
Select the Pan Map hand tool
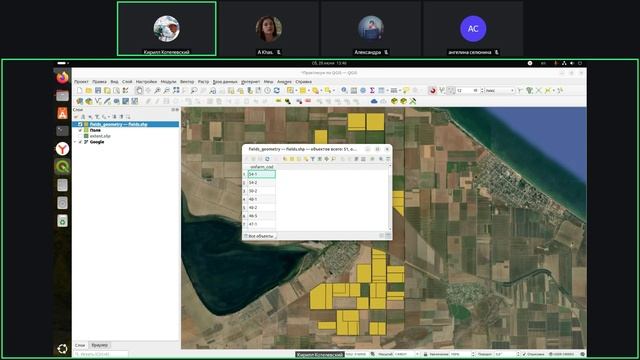coord(139,91)
